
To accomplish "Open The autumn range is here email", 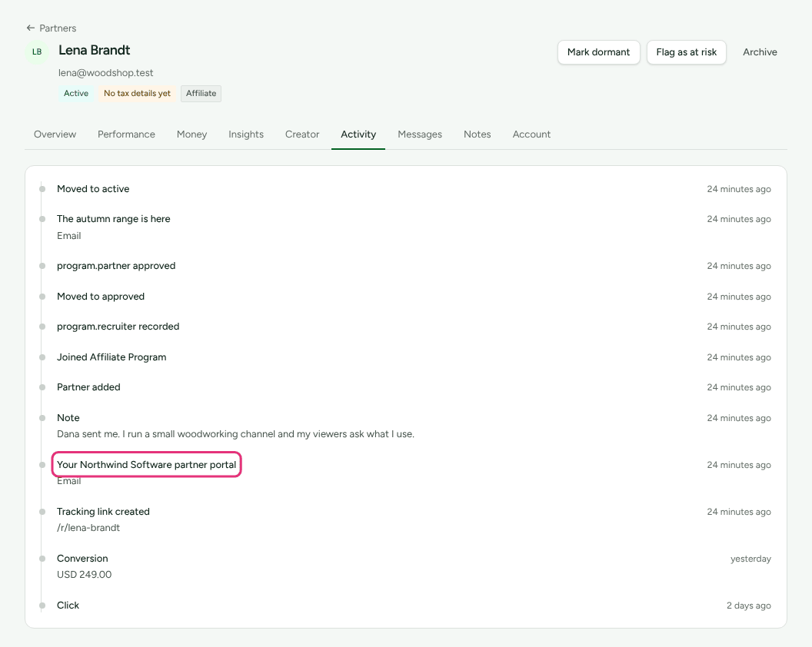I will [x=113, y=219].
